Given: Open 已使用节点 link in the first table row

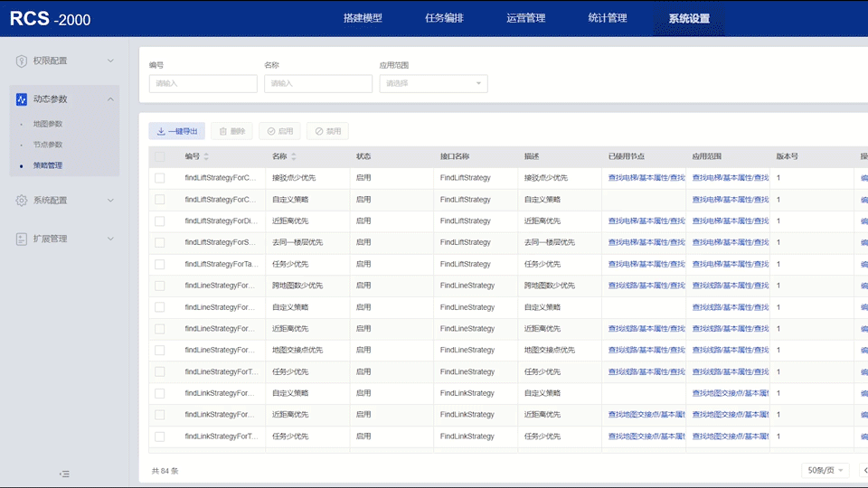Looking at the screenshot, I should 646,178.
